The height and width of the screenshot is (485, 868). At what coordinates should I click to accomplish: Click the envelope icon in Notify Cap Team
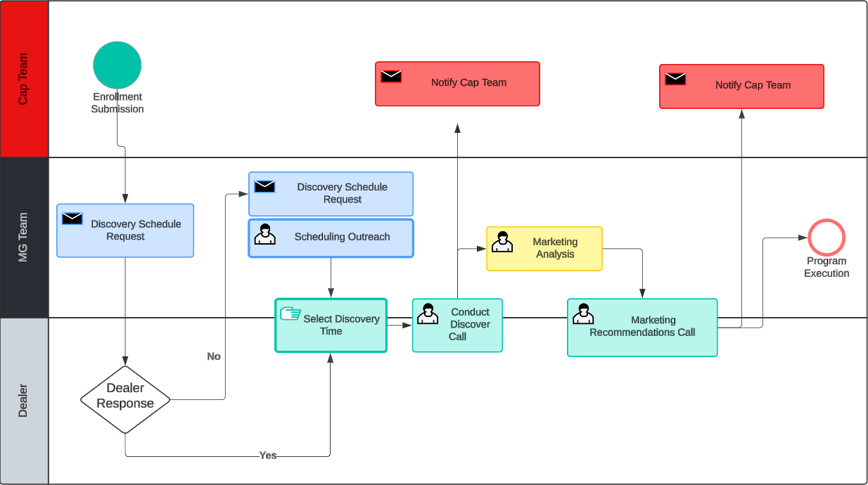[391, 76]
